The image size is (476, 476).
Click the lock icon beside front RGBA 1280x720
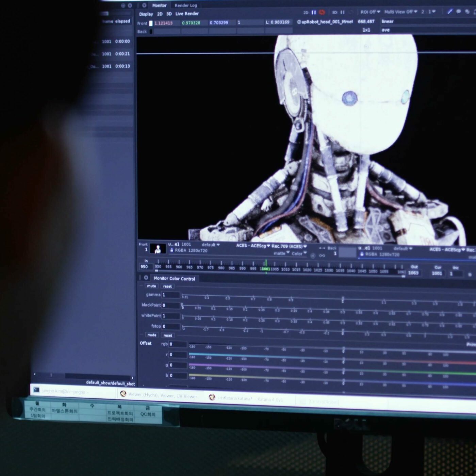tap(172, 251)
